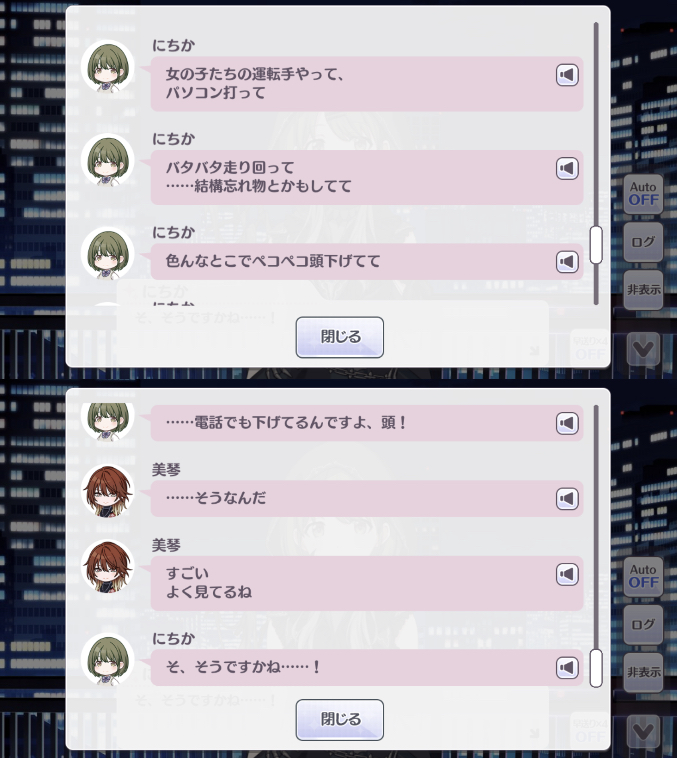
Task: Open the ログ menu in upper screen
Action: pyautogui.click(x=643, y=242)
